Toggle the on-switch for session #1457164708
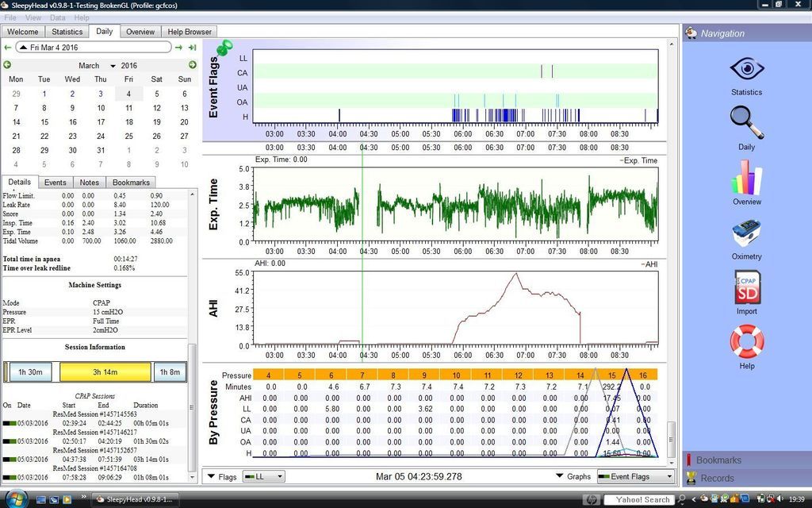Screen dimensions: 812x508 (x=10, y=477)
